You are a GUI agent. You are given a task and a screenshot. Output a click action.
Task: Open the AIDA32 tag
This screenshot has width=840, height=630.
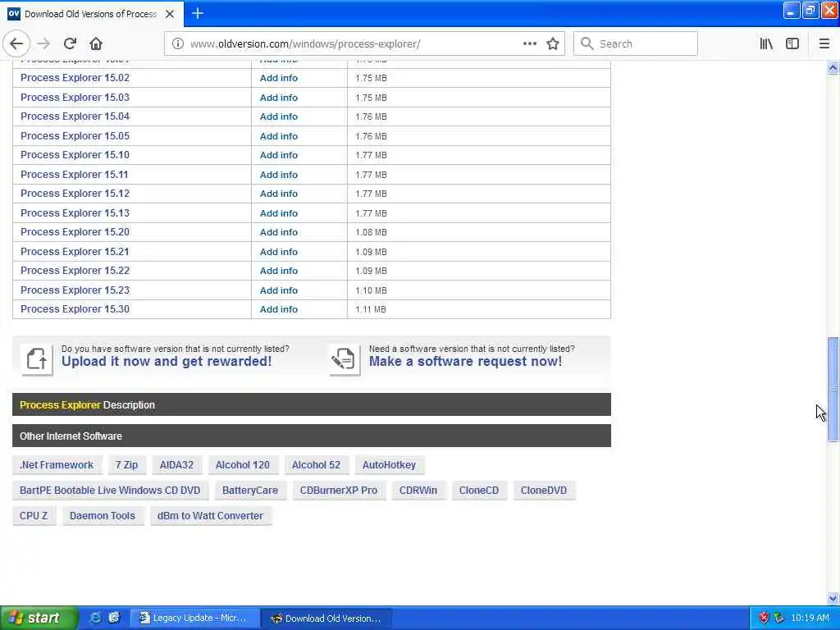click(177, 465)
